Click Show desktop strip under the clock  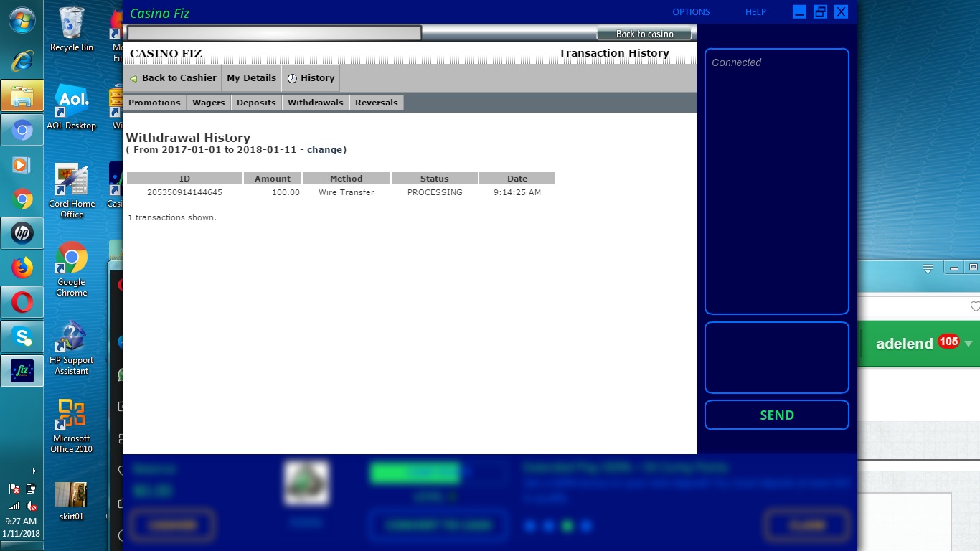tap(22, 546)
